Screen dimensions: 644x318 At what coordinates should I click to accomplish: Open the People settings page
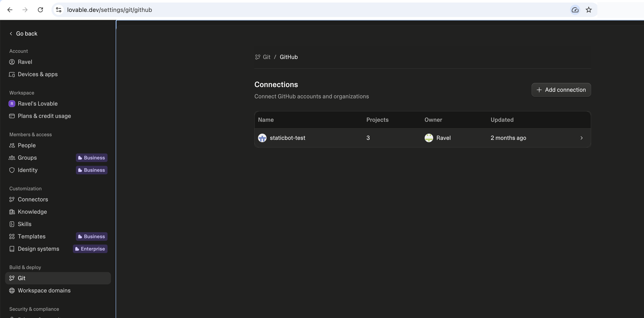58,145
